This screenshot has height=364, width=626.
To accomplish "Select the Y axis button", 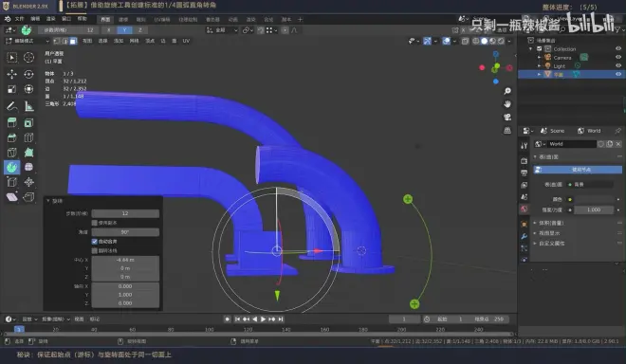I will (x=124, y=30).
